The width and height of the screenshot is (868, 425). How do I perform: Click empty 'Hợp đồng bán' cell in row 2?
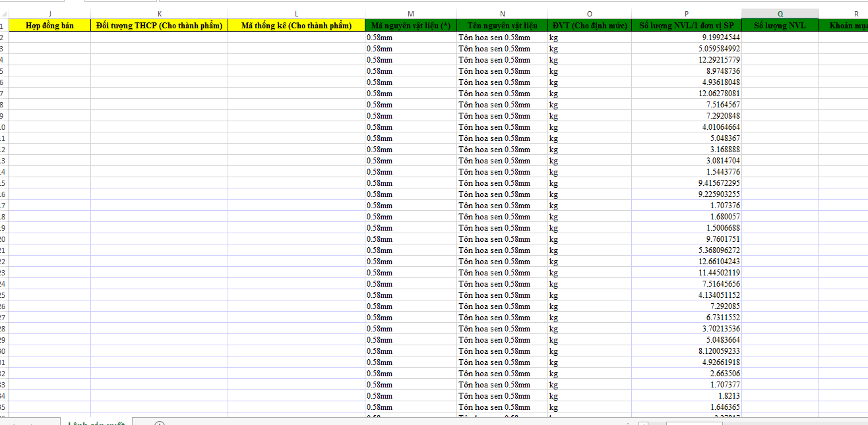[50, 38]
